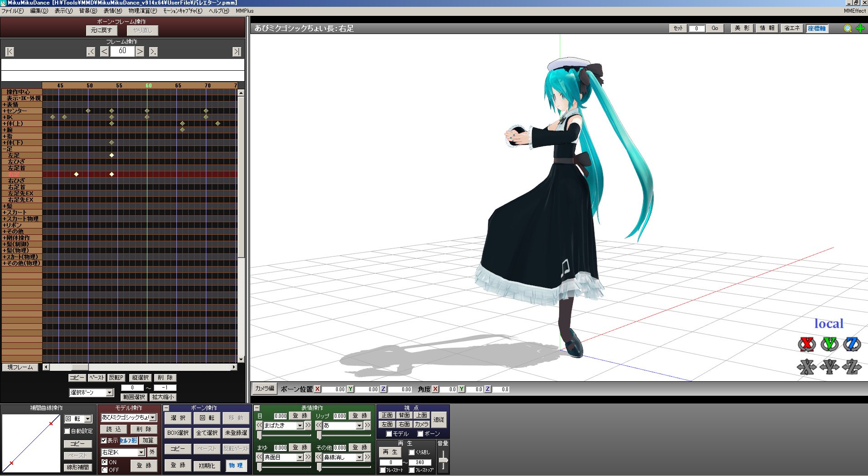Enable the ボーン view follow checkbox
The height and width of the screenshot is (476, 868).
coord(420,434)
